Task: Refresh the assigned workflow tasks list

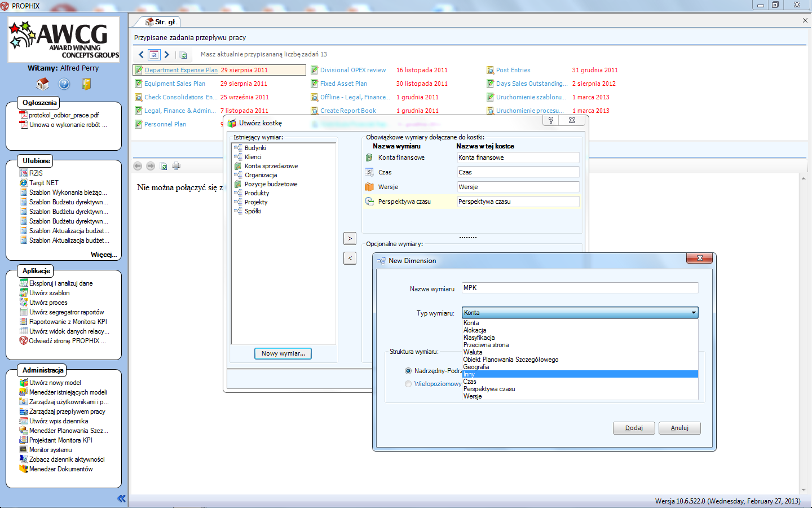Action: coord(183,55)
